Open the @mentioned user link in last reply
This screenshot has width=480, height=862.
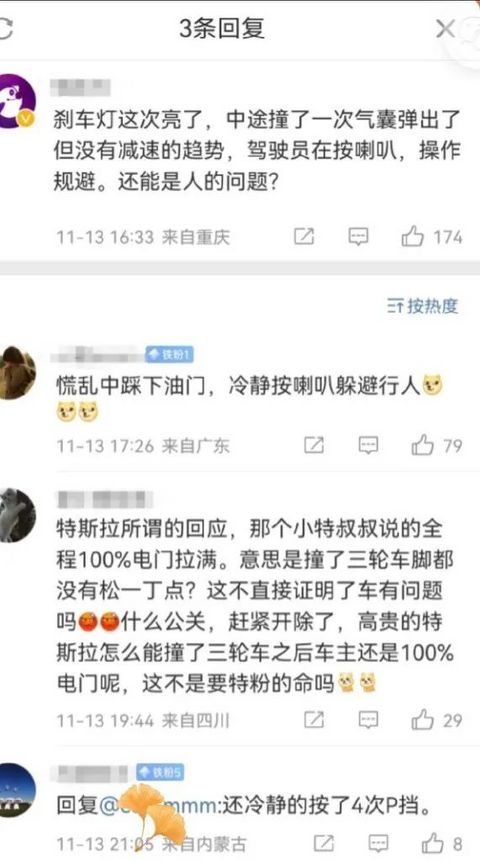pos(159,806)
